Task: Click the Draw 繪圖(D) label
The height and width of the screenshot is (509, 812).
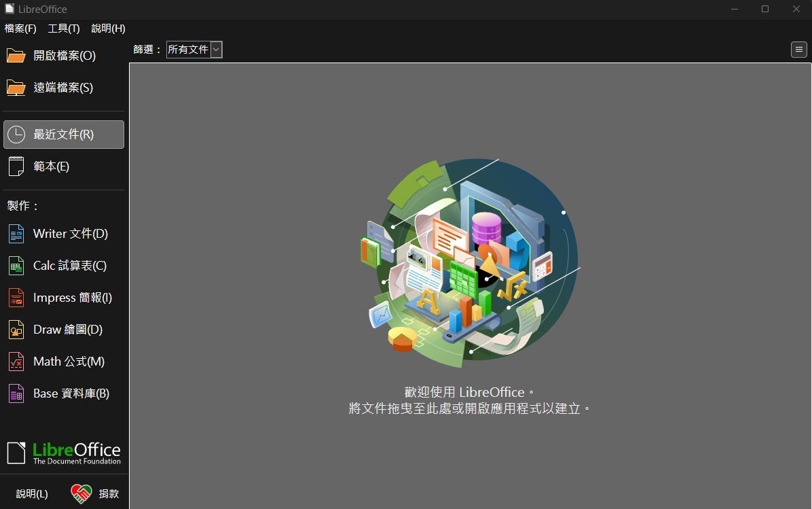Action: [68, 330]
